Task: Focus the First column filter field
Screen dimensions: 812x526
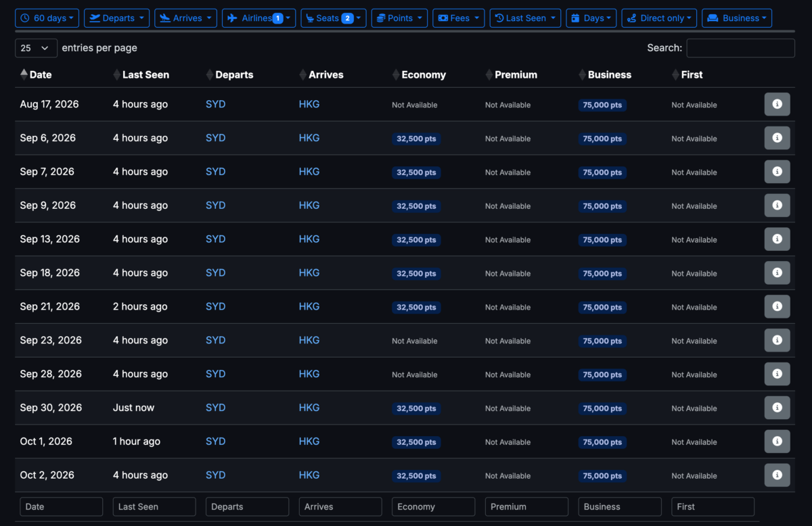Action: click(x=713, y=506)
